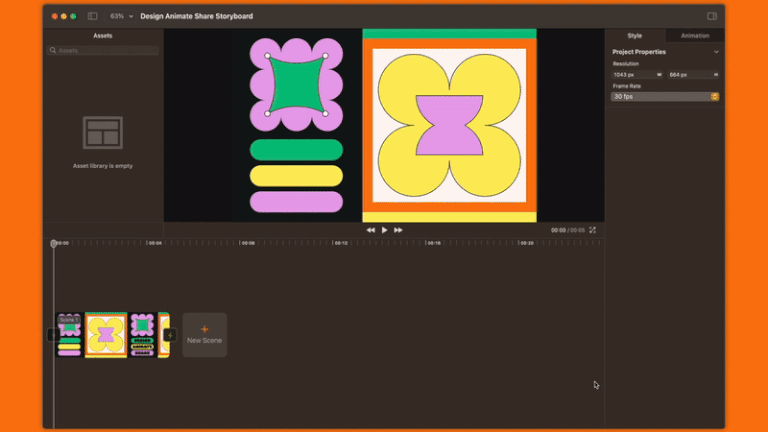Viewport: 768px width, 432px height.
Task: Click the top-left control point of green shape
Action: click(x=267, y=56)
